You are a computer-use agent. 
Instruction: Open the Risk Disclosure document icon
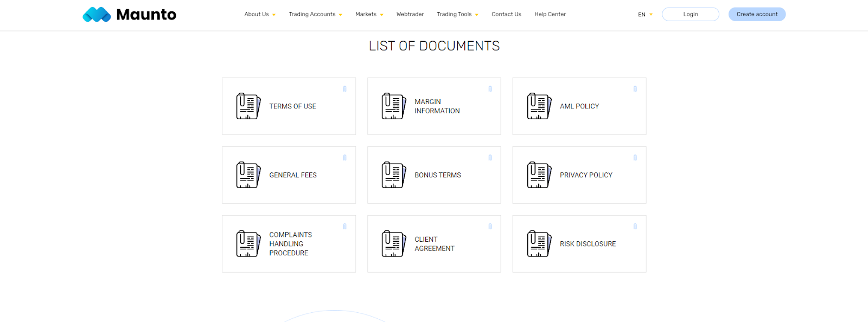539,244
